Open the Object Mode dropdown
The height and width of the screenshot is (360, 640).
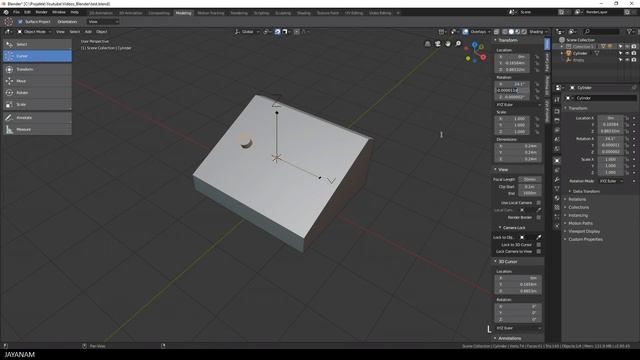tap(34, 32)
